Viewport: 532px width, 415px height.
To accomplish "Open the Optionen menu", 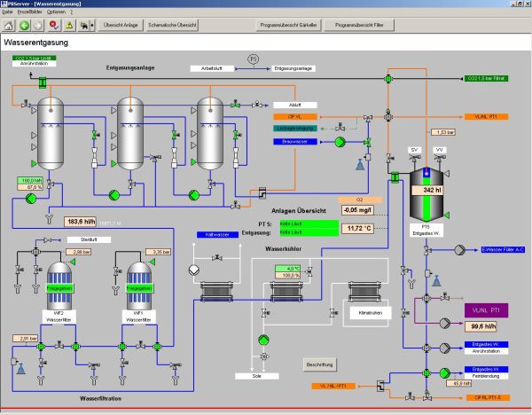I will tap(58, 12).
